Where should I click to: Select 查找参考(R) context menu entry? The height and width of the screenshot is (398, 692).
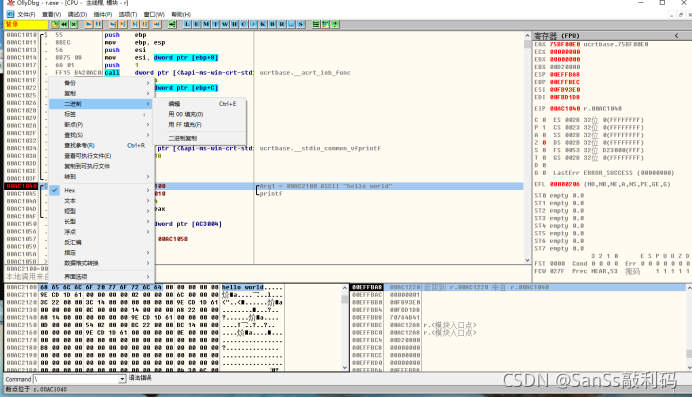(101, 146)
